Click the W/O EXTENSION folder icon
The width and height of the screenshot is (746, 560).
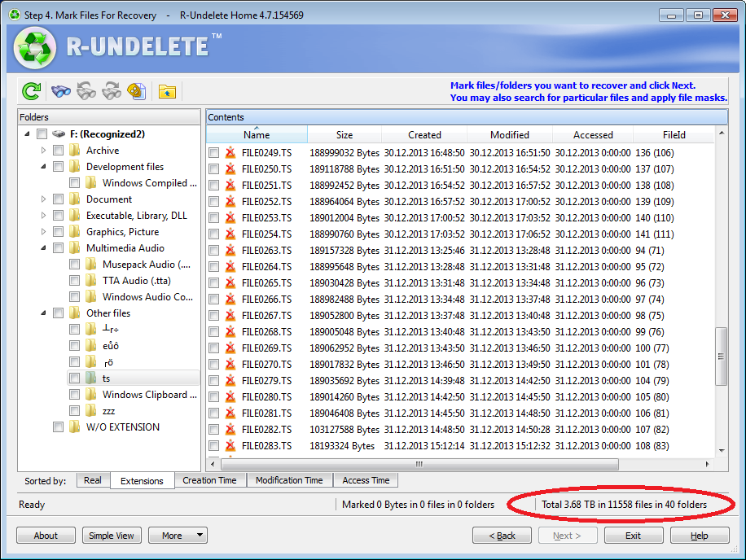[74, 427]
